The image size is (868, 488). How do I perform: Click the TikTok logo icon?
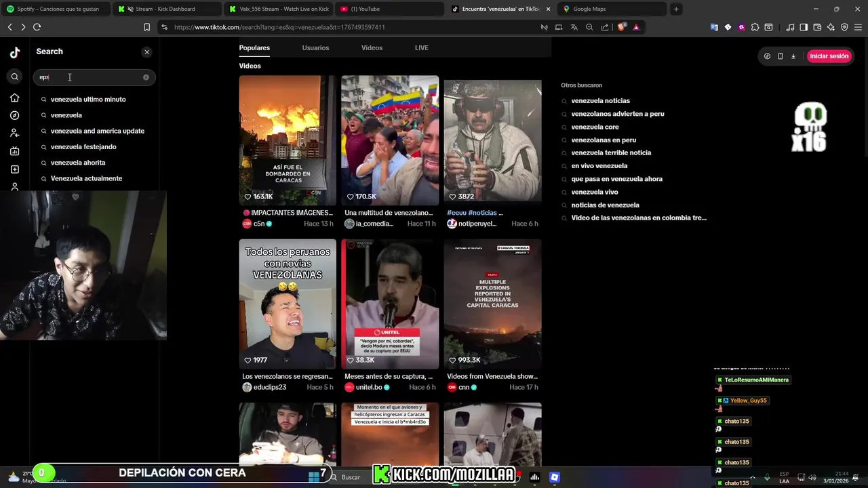(15, 53)
